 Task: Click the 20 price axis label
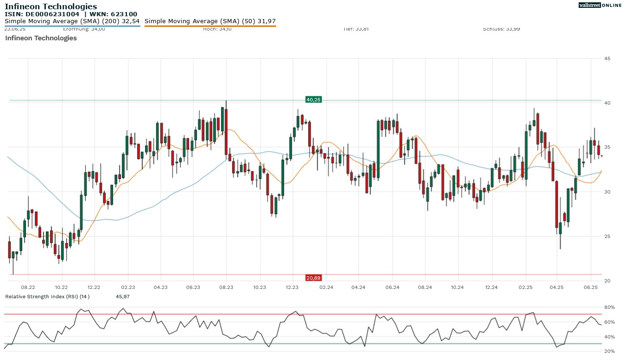tap(607, 281)
